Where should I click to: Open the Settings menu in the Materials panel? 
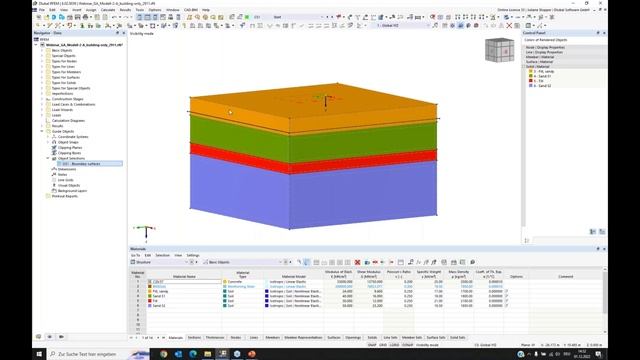[x=193, y=255]
